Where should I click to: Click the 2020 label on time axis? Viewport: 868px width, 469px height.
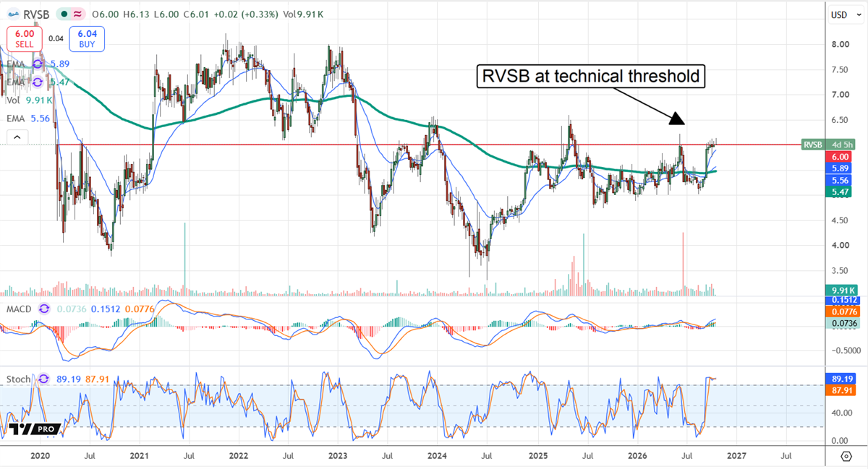pos(41,457)
